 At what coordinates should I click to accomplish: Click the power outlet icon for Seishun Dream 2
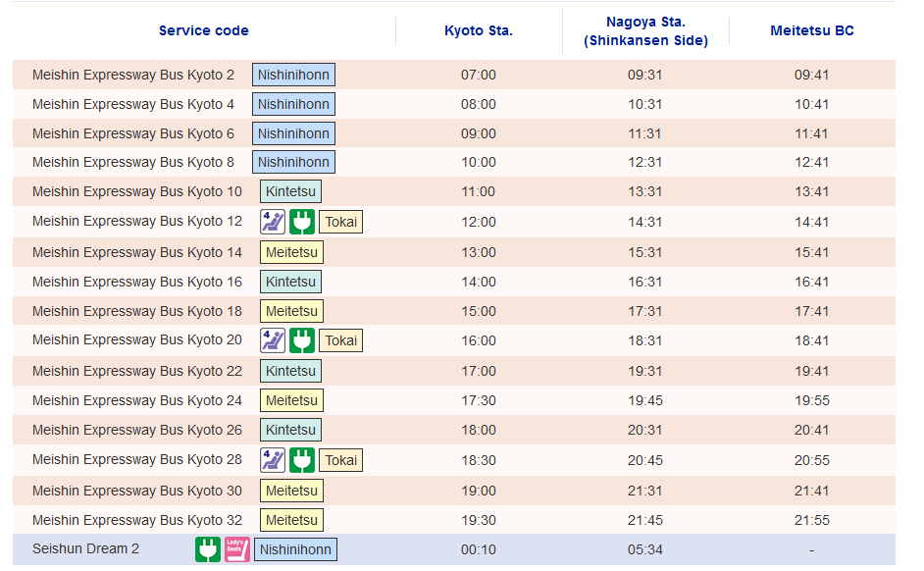208,549
